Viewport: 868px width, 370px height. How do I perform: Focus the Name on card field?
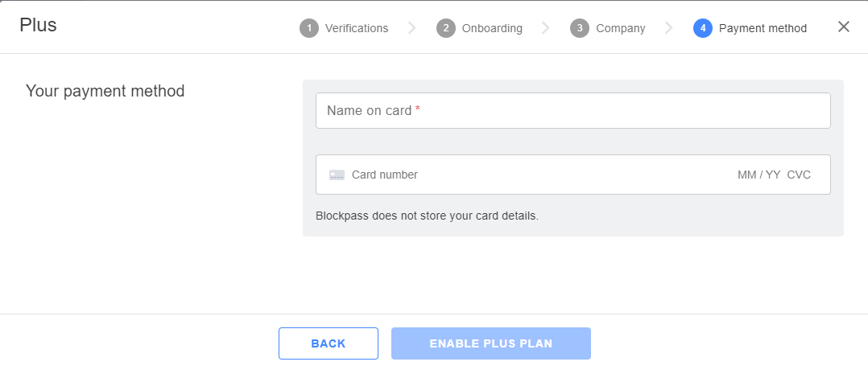(573, 111)
